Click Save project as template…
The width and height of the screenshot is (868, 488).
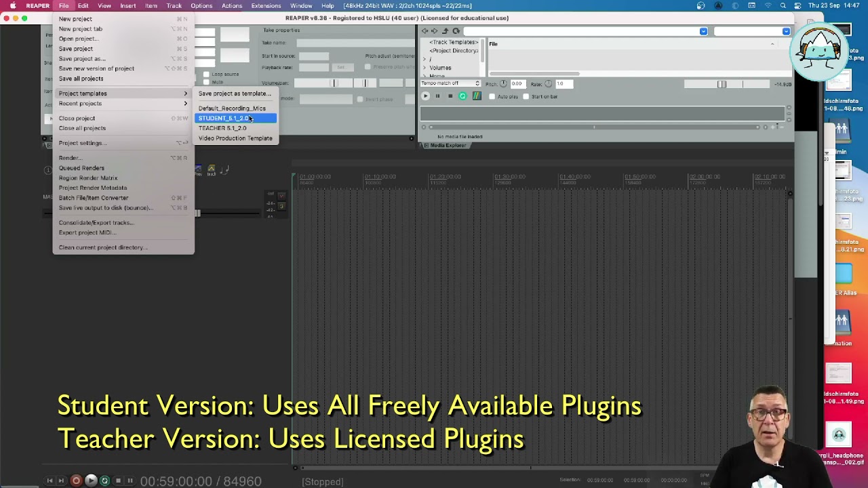(x=235, y=94)
